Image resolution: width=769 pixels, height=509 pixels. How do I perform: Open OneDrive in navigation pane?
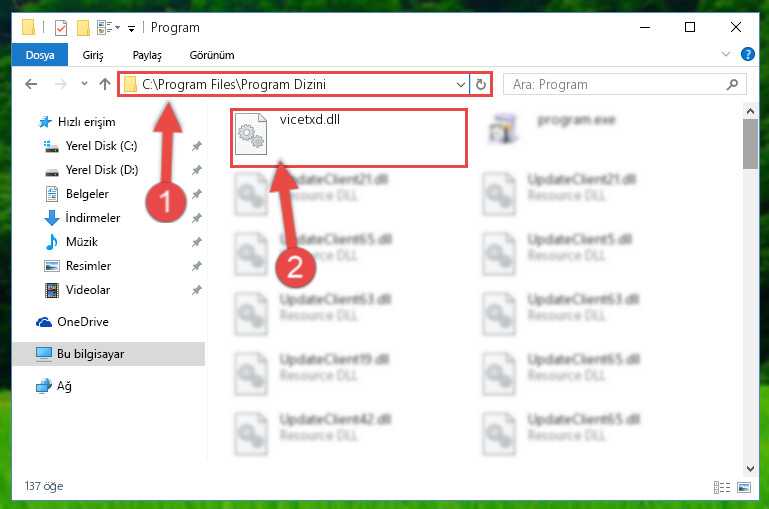(x=82, y=322)
